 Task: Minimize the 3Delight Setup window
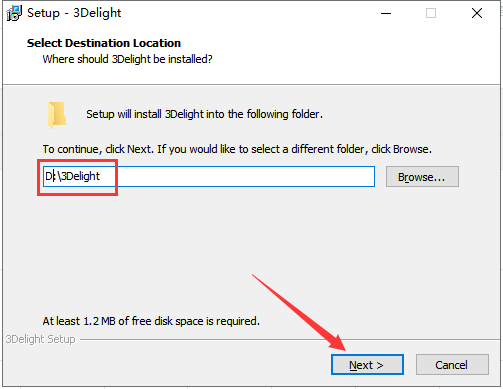pos(386,13)
